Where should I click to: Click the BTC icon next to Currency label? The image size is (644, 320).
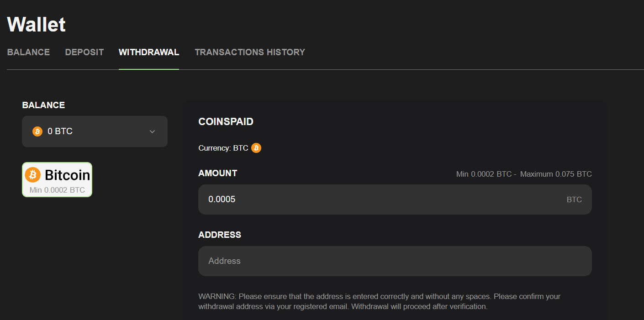[256, 147]
